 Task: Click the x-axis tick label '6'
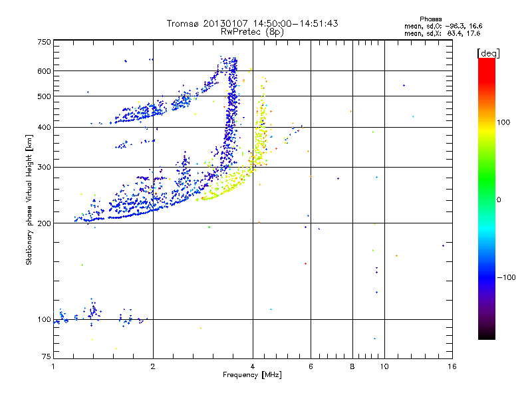[311, 366]
